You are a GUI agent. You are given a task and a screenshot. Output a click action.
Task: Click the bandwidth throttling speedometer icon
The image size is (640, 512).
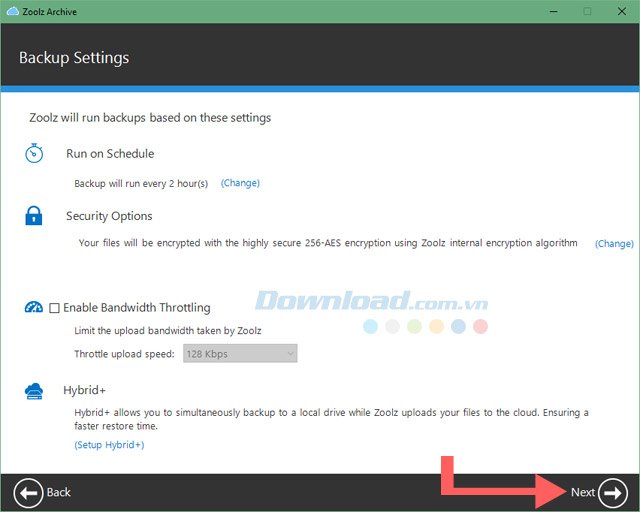pyautogui.click(x=34, y=307)
